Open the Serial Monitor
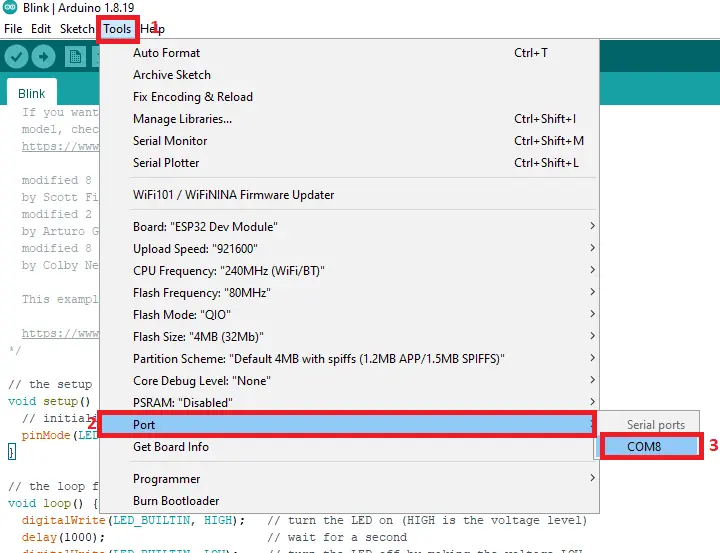The height and width of the screenshot is (553, 720). tap(349, 141)
